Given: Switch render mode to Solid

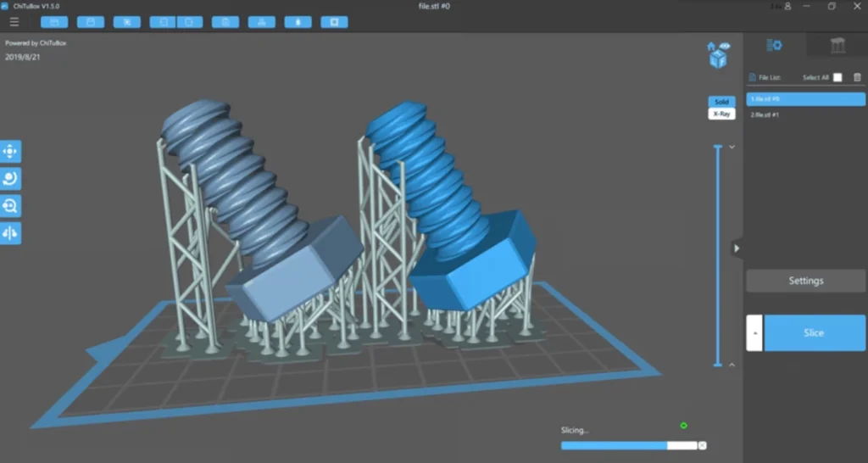Looking at the screenshot, I should pos(722,102).
